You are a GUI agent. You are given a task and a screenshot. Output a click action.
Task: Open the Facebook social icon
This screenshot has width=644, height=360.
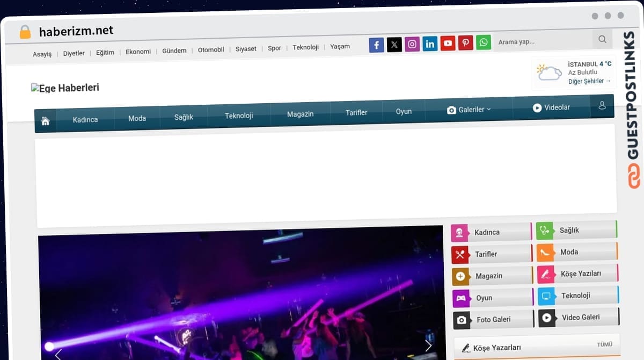[376, 45]
